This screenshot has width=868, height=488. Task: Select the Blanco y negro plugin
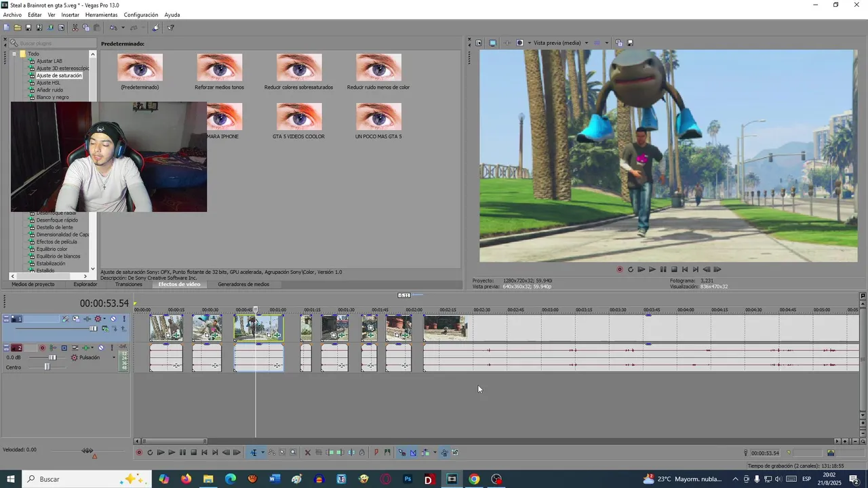pyautogui.click(x=52, y=98)
